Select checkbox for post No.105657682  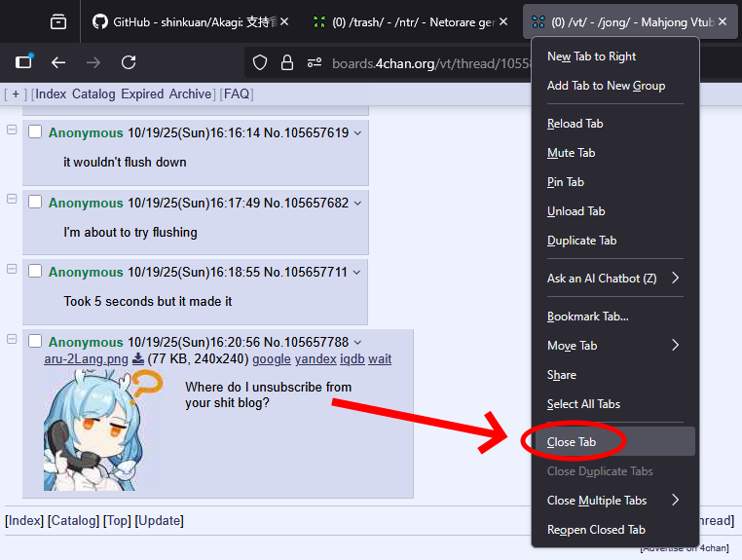(x=35, y=202)
